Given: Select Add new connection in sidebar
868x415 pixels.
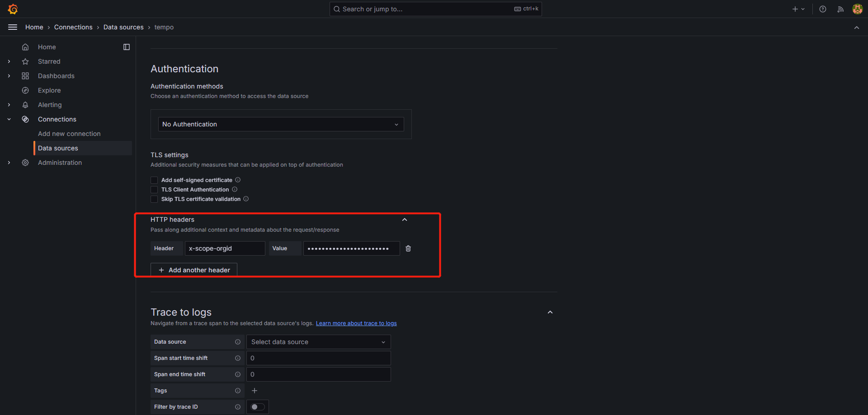Looking at the screenshot, I should pos(69,134).
